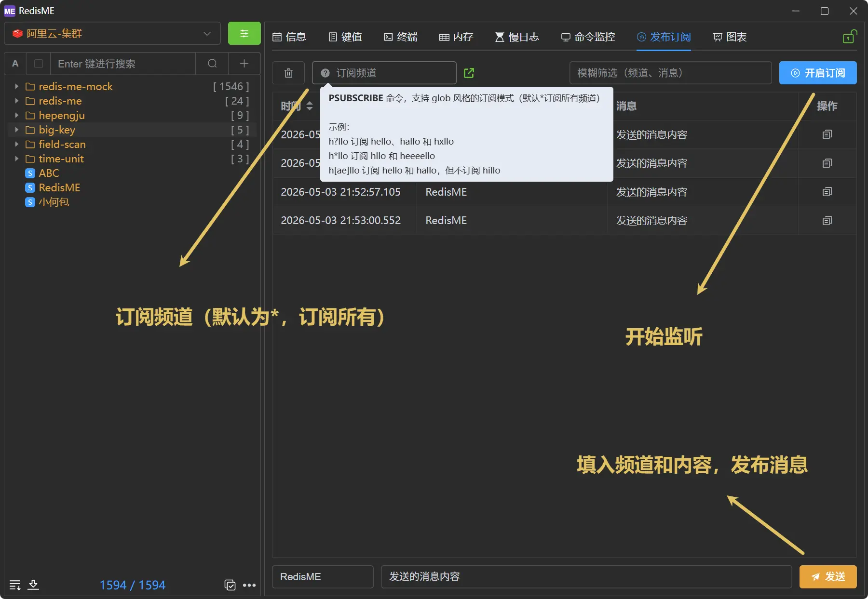
Task: Copy the message sent at 21:52:57.105
Action: click(827, 192)
